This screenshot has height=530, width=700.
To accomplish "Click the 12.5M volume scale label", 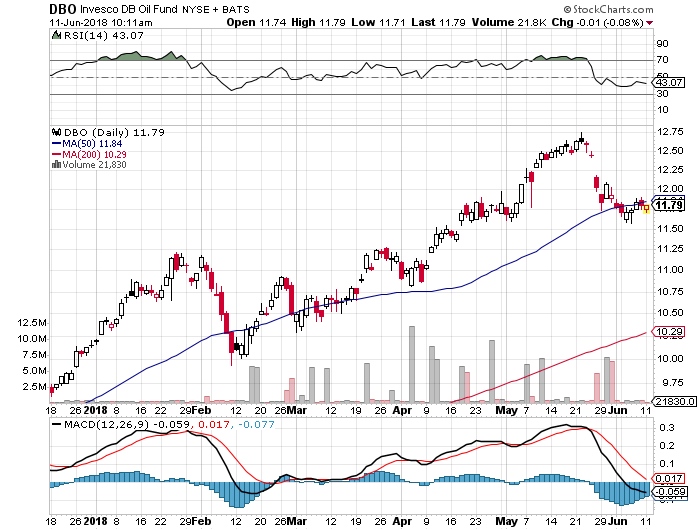I will pyautogui.click(x=32, y=323).
